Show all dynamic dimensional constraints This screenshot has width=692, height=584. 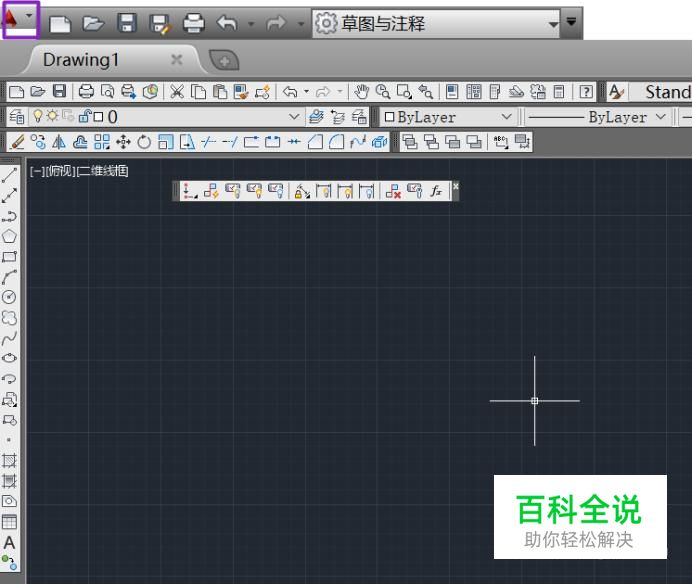pos(345,191)
